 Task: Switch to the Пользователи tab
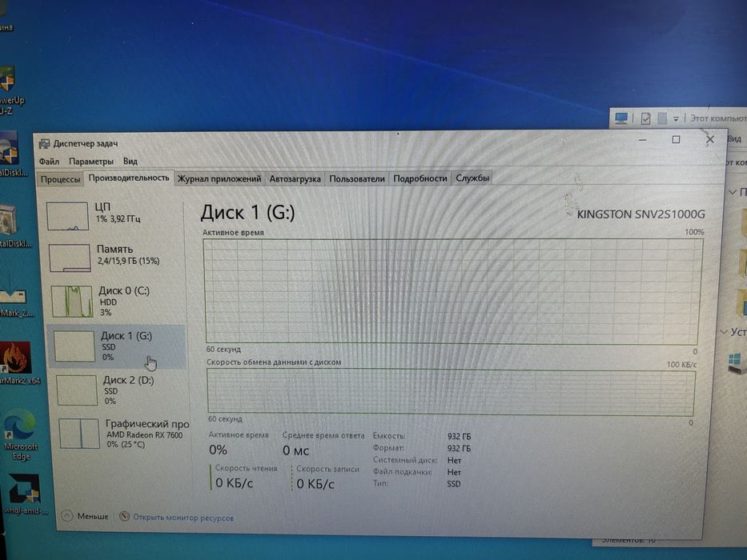(x=357, y=179)
